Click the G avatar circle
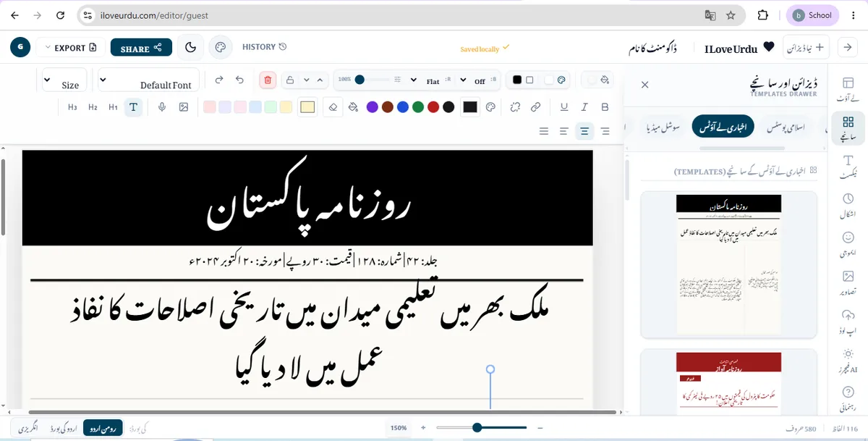868x441 pixels. (x=20, y=47)
